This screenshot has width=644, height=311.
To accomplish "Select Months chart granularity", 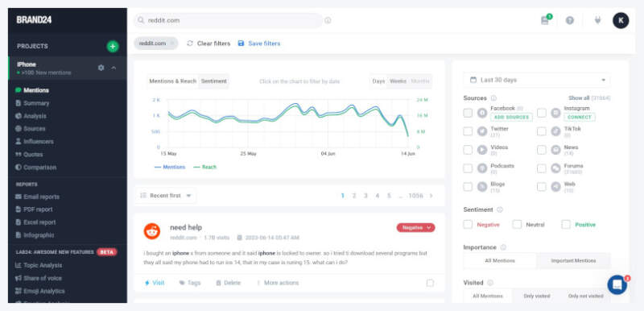I will click(420, 81).
